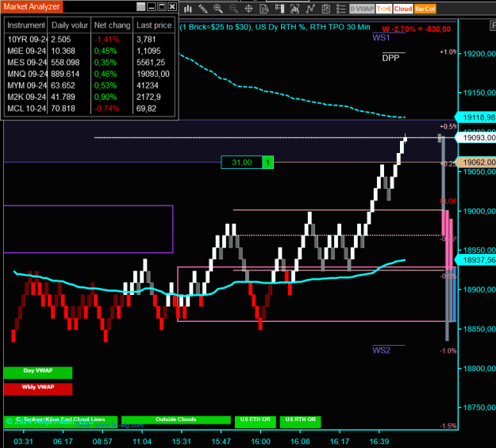The width and height of the screenshot is (496, 448).
Task: Open the strategies line-graph icon
Action: (x=310, y=9)
